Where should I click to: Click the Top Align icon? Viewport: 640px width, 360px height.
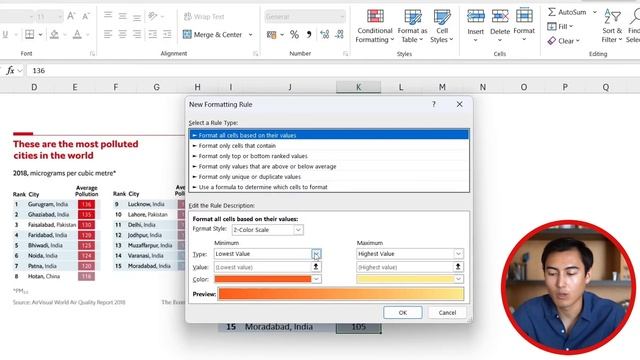point(108,16)
